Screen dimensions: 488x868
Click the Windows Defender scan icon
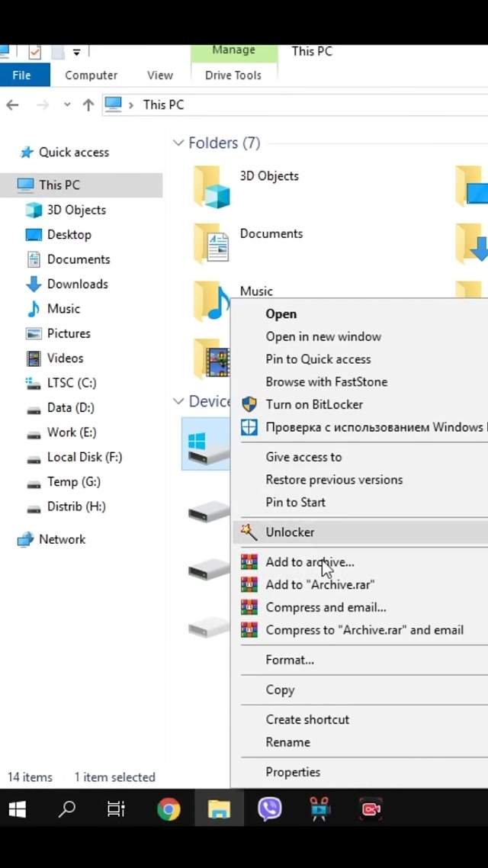click(x=249, y=427)
